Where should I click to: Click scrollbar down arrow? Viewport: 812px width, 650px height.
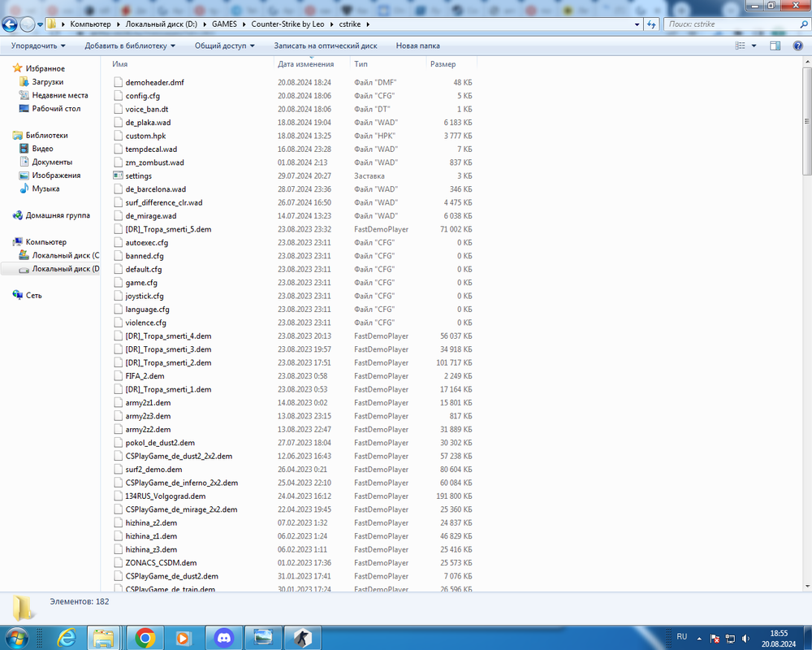click(807, 587)
